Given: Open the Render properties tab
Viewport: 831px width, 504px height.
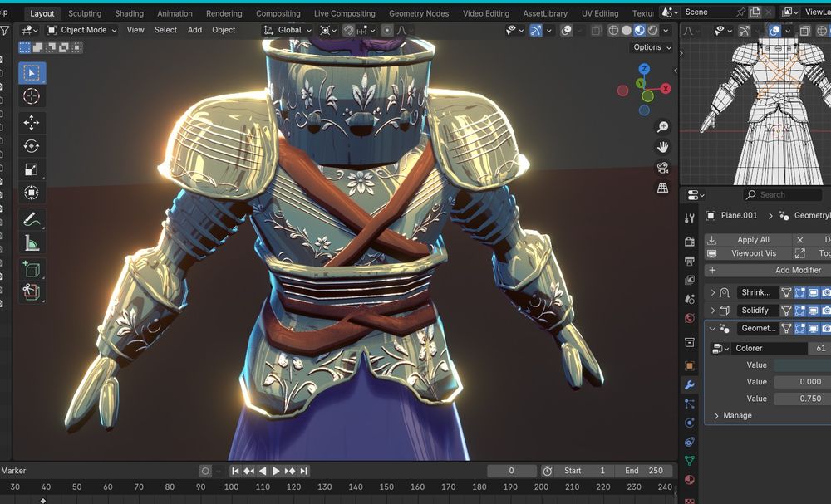Looking at the screenshot, I should pyautogui.click(x=690, y=242).
